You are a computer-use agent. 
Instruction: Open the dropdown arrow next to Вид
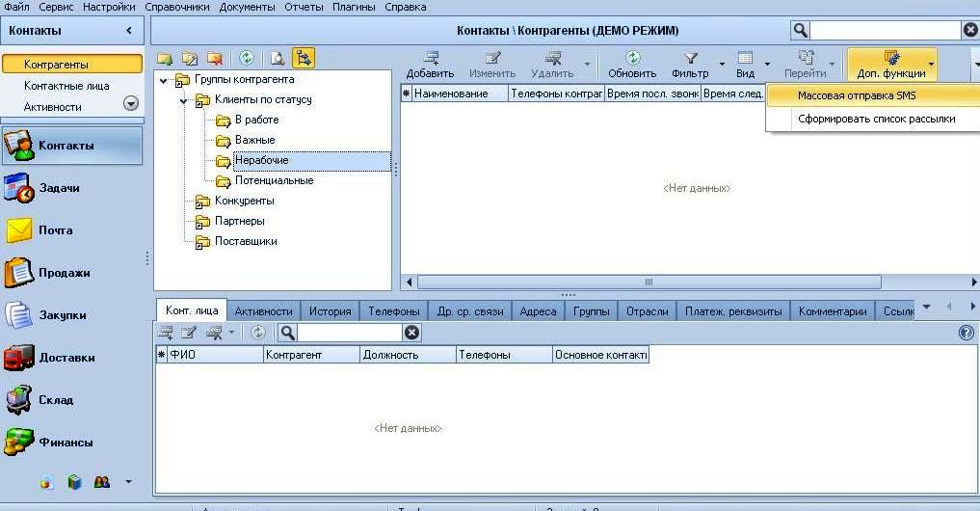coord(767,65)
